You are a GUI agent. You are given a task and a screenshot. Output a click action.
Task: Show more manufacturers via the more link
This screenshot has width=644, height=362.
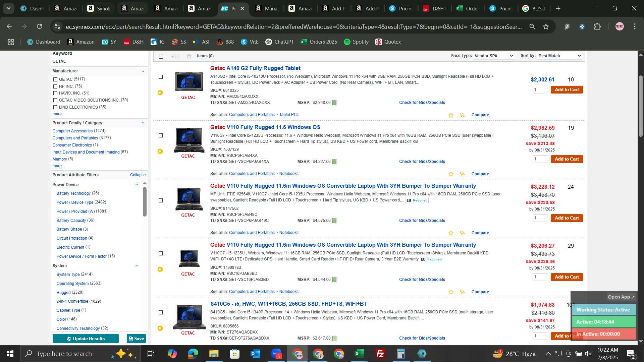(x=58, y=114)
